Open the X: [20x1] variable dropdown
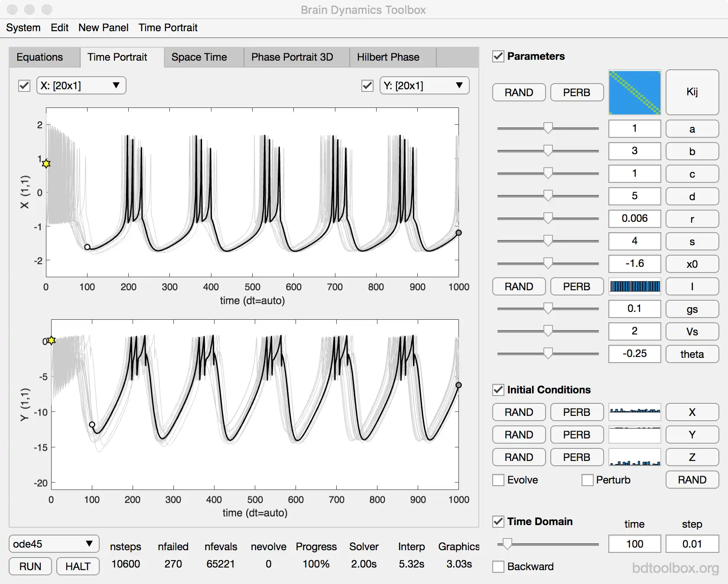 [81, 85]
